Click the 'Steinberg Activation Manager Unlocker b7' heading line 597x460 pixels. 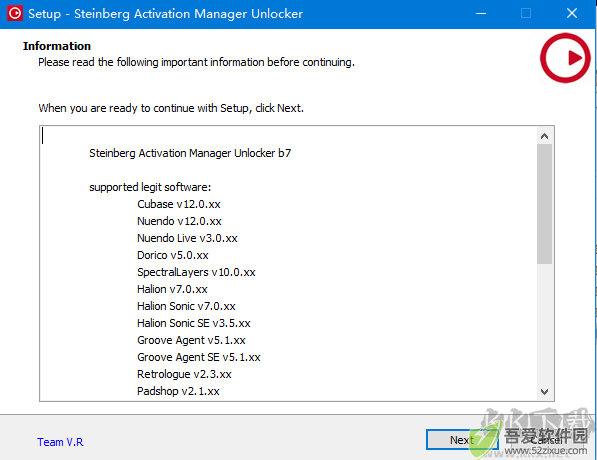click(x=190, y=153)
